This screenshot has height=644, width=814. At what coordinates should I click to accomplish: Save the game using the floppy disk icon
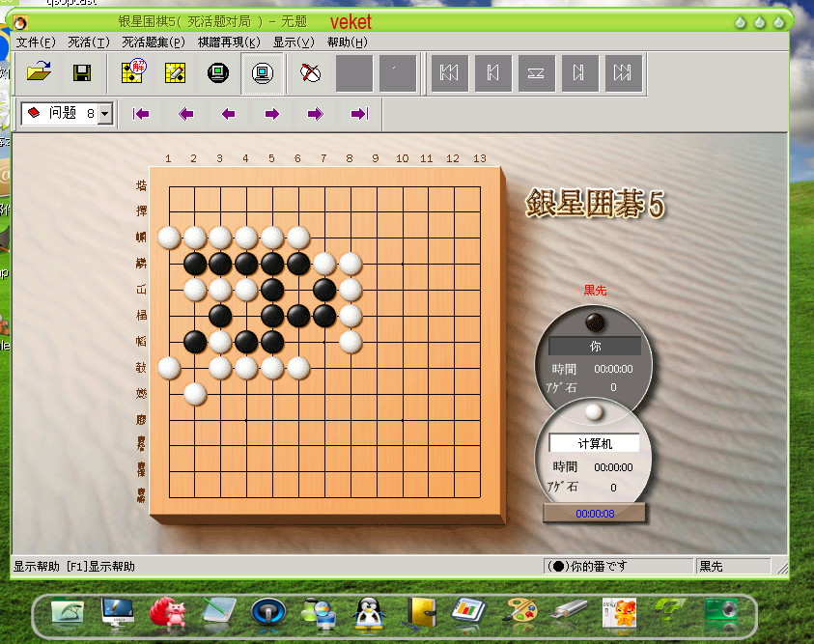pyautogui.click(x=82, y=72)
